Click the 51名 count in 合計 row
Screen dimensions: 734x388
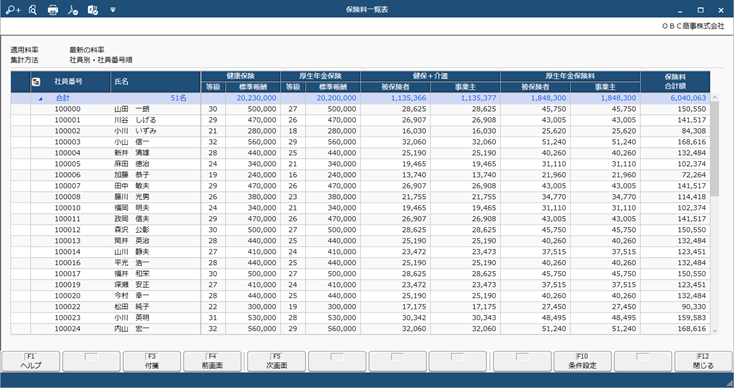tap(179, 98)
